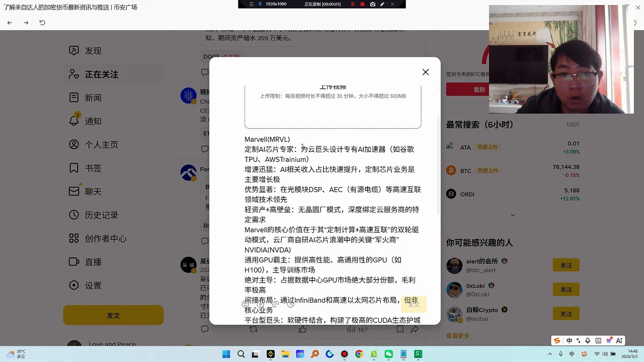Viewport: 644px width, 362px height.
Task: Bookmark the post with bookmark icon
Action: pyautogui.click(x=399, y=329)
